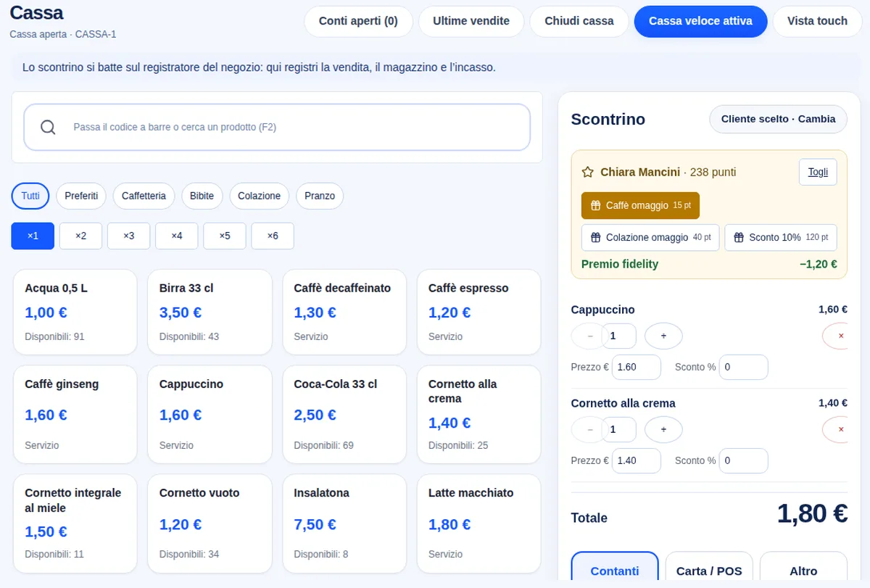Increase Cappuccino quantity with plus button
The image size is (870, 588).
coord(663,336)
